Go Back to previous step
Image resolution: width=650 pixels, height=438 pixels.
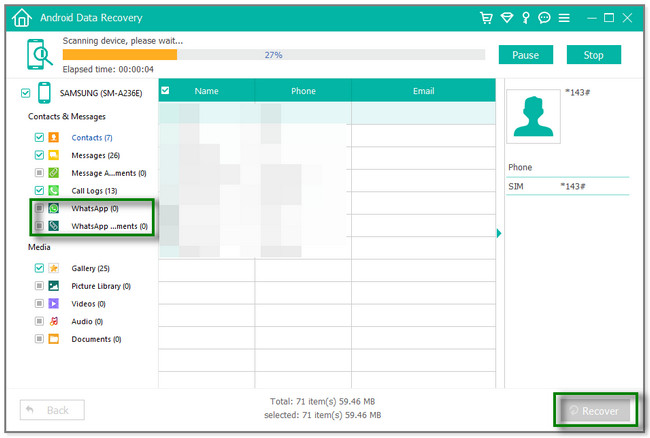pos(52,410)
